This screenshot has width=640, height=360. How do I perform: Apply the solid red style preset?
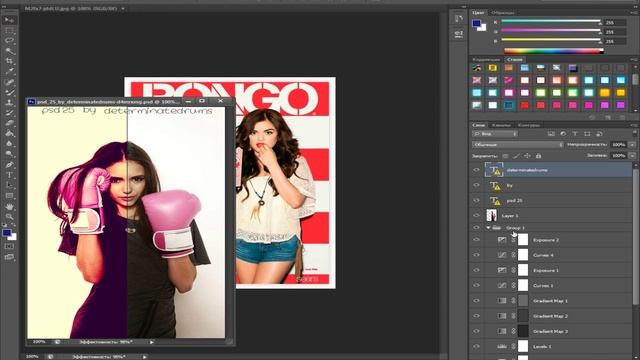(x=524, y=105)
